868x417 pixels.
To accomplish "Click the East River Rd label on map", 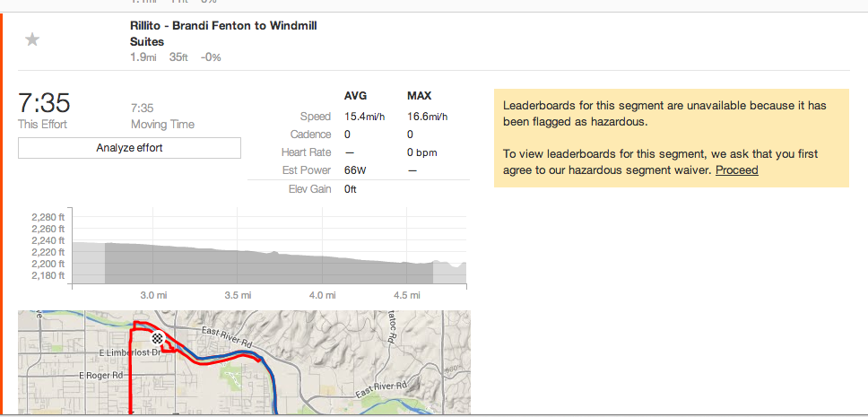I will 228,337.
